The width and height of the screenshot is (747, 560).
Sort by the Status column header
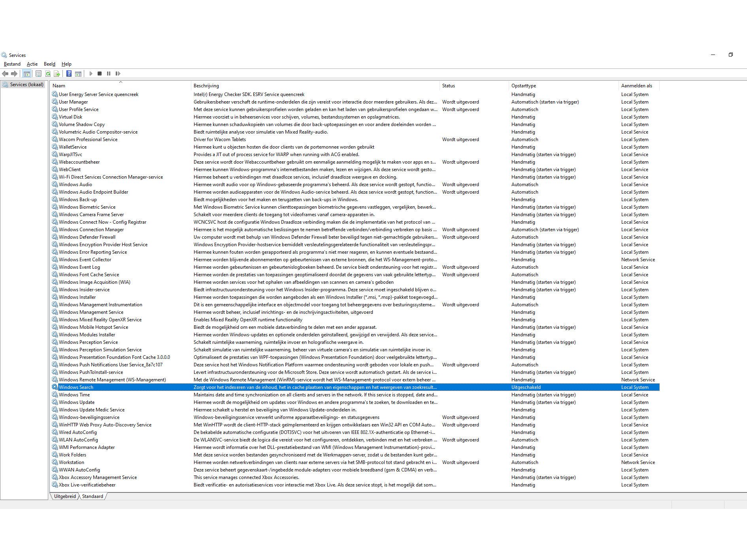pyautogui.click(x=474, y=86)
